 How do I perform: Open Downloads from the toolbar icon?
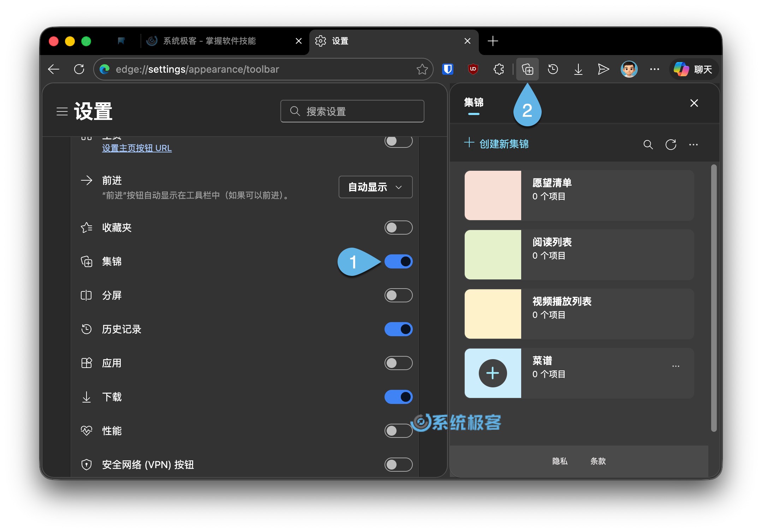coord(578,69)
